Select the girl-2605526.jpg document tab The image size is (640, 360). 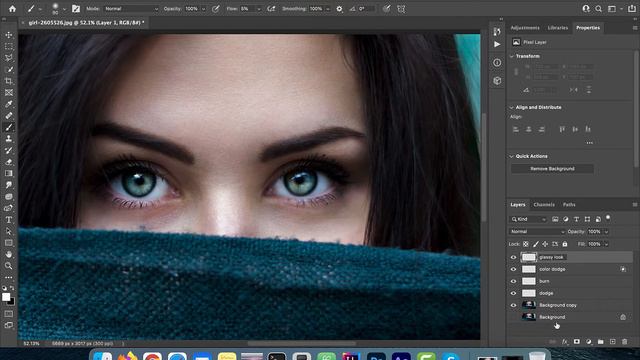86,23
